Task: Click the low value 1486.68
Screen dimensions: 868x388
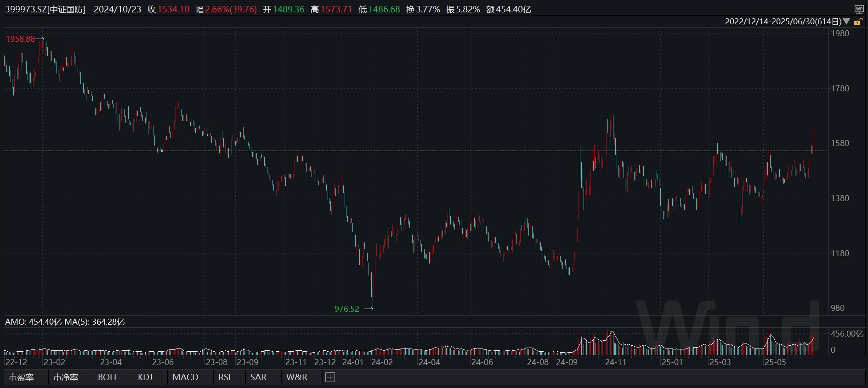Action: click(384, 9)
